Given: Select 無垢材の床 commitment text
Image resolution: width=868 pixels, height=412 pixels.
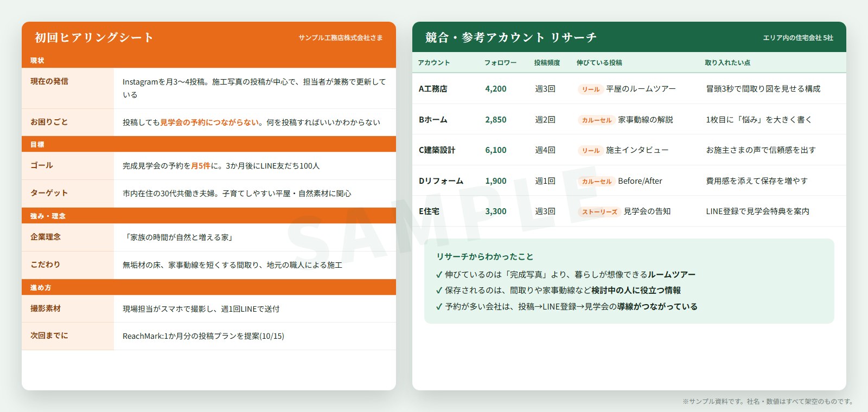Looking at the screenshot, I should (232, 265).
